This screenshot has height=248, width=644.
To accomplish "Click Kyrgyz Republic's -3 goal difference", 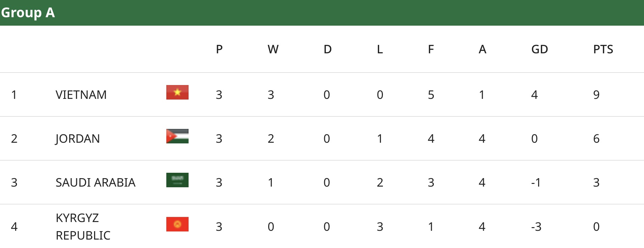I will [x=536, y=227].
